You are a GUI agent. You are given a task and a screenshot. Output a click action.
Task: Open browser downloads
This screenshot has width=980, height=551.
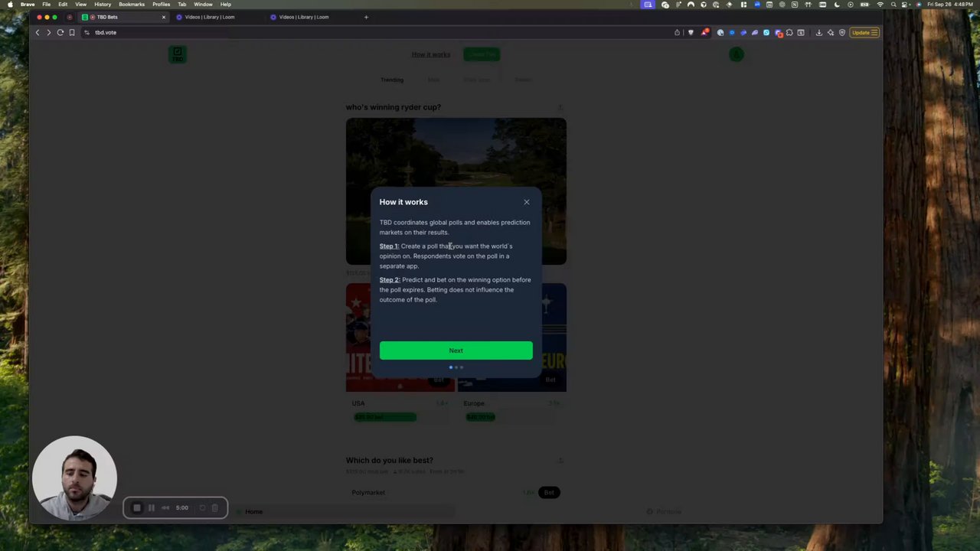[818, 32]
